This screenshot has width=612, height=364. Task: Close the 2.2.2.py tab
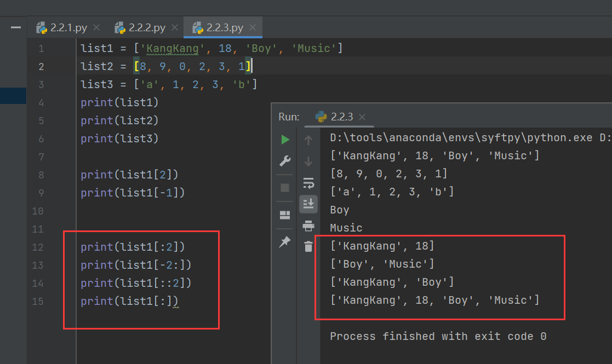tap(175, 28)
